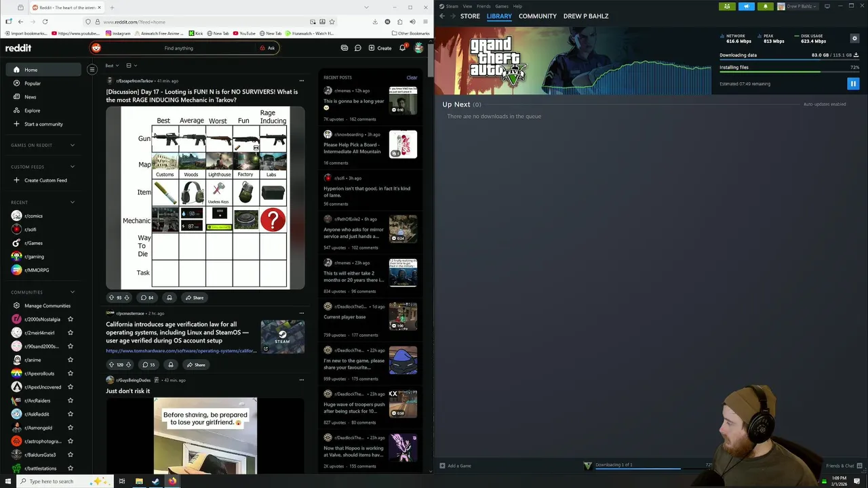Open feed view layout dropdown
The width and height of the screenshot is (868, 488).
(x=131, y=66)
